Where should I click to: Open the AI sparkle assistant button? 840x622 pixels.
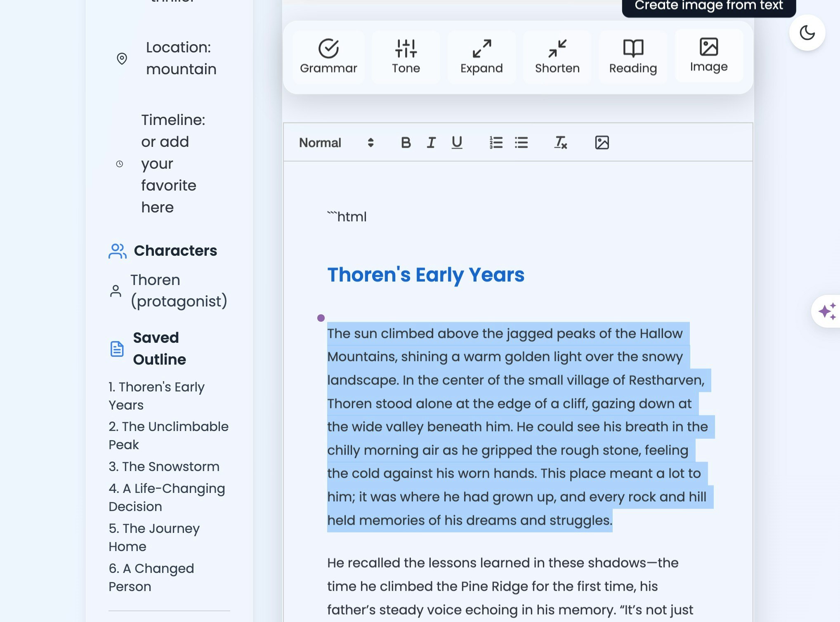827,311
